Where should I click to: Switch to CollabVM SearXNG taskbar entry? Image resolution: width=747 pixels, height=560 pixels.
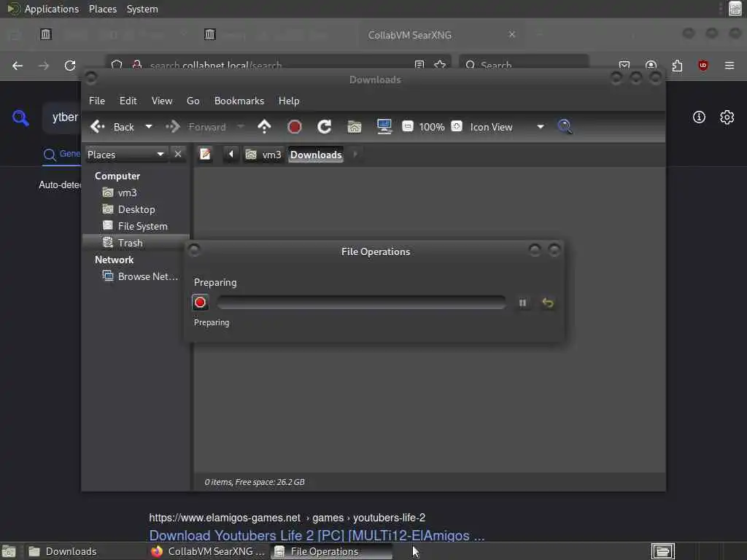(x=208, y=551)
